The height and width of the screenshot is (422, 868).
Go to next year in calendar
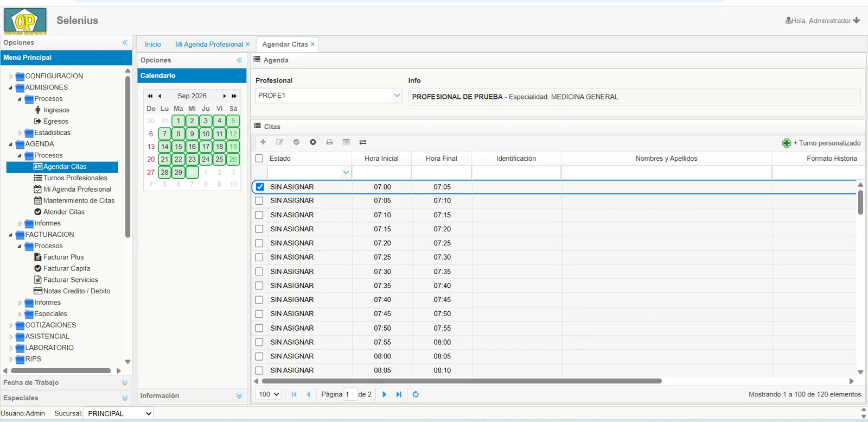pos(234,96)
